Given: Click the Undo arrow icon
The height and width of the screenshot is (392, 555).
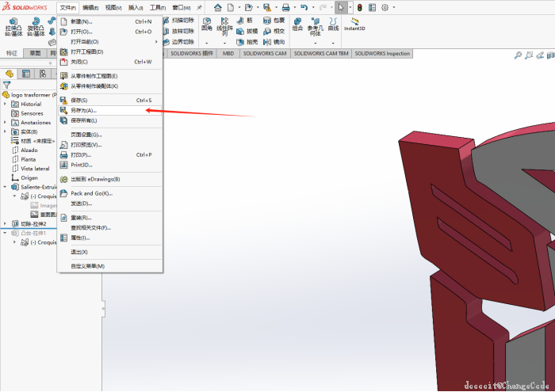Looking at the screenshot, I should coord(306,7).
